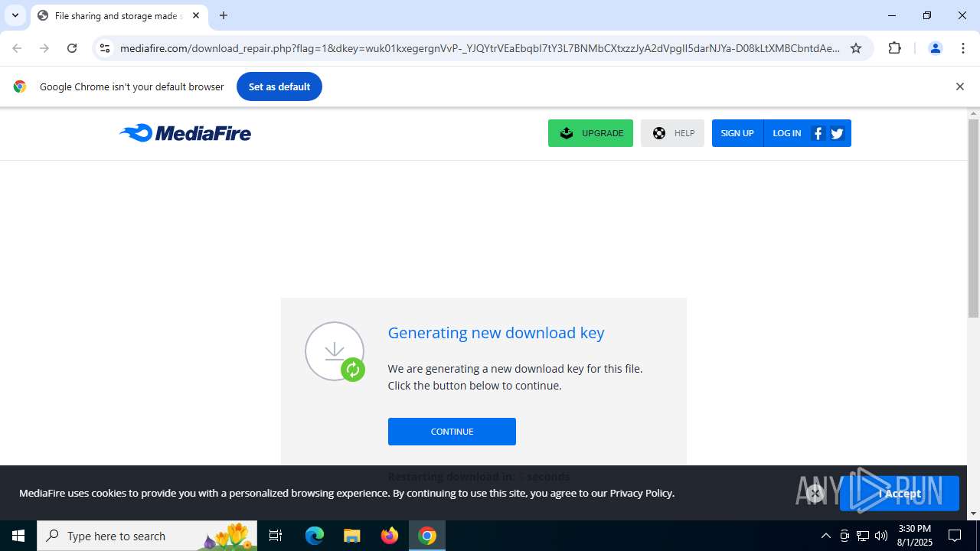Launch Microsoft Edge from the taskbar
The height and width of the screenshot is (551, 980).
pyautogui.click(x=315, y=536)
